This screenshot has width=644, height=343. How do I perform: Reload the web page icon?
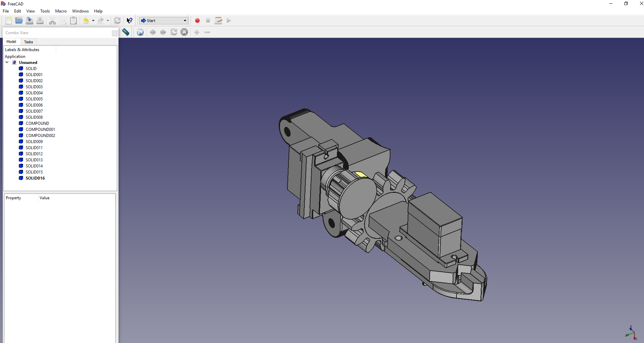174,32
